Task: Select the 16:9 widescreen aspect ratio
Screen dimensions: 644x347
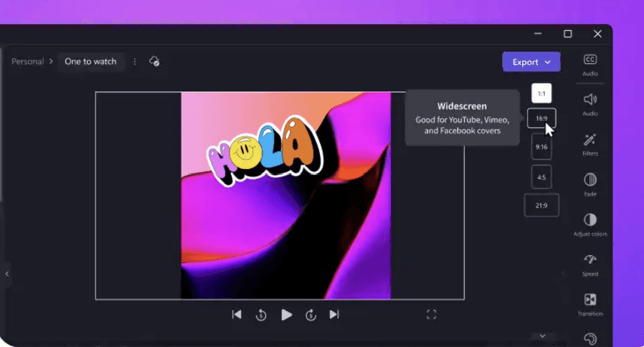Action: tap(541, 119)
